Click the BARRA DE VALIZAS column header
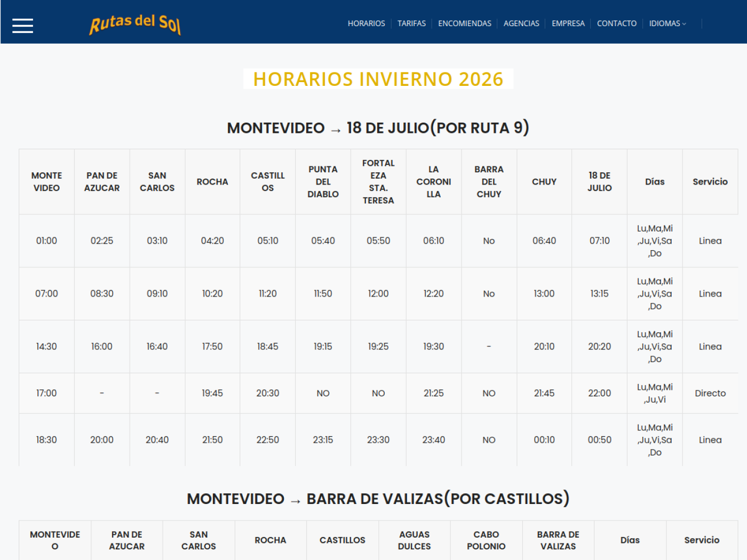 click(558, 540)
